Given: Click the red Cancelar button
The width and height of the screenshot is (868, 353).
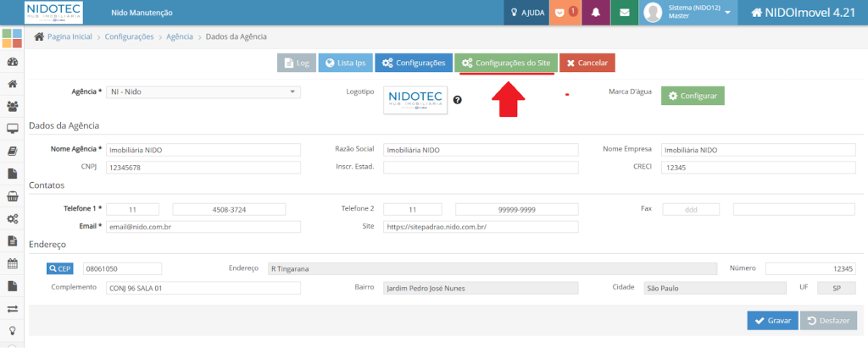Looking at the screenshot, I should (x=587, y=63).
